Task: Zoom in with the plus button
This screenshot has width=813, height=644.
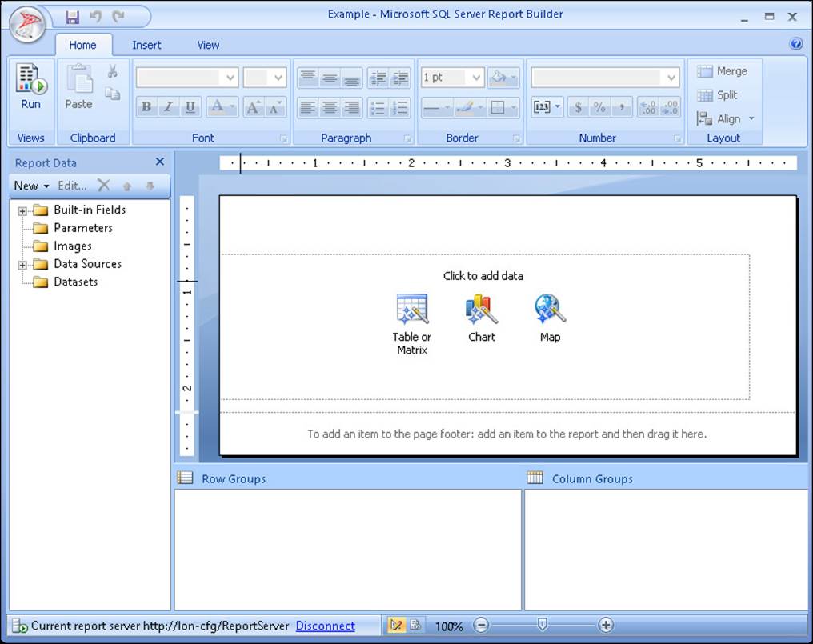Action: 606,626
